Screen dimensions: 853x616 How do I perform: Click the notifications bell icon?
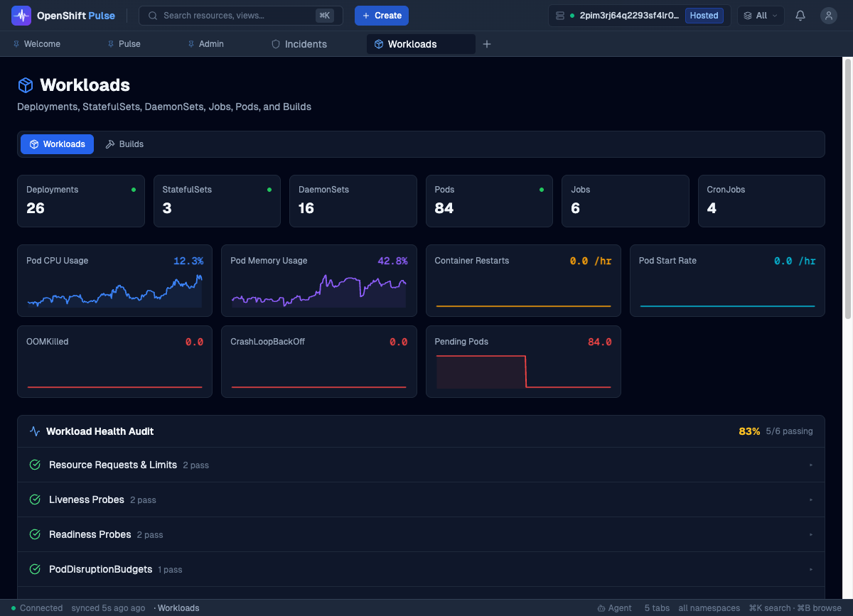[800, 16]
